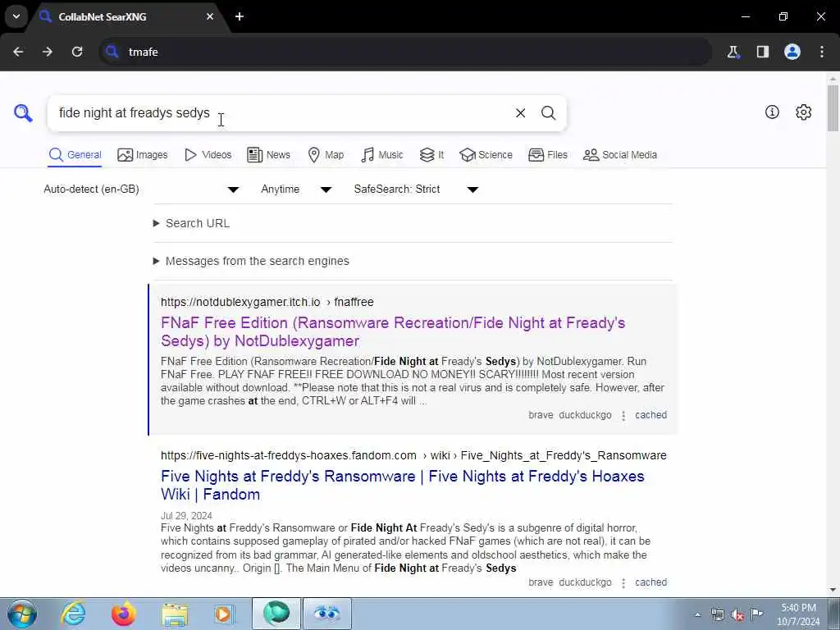Expand Messages from the search engines

pos(251,261)
